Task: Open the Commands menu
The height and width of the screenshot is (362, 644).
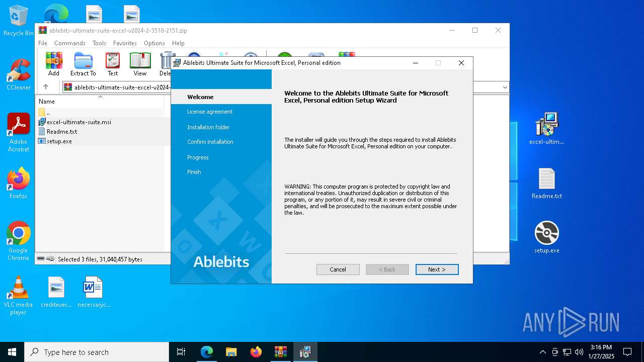Action: point(70,43)
